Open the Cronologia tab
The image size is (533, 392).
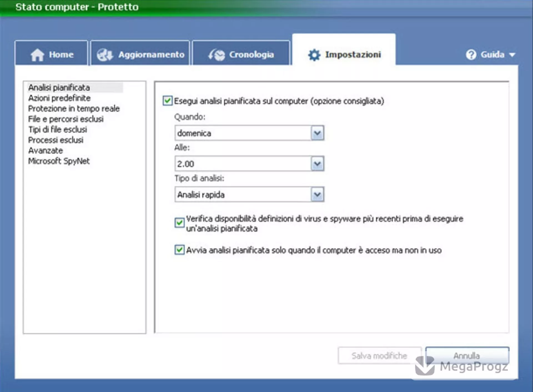point(241,53)
